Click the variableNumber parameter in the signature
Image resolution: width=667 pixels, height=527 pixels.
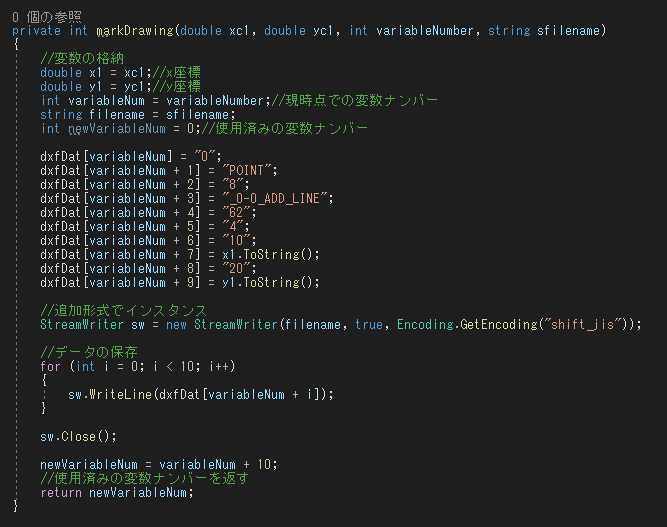(425, 31)
